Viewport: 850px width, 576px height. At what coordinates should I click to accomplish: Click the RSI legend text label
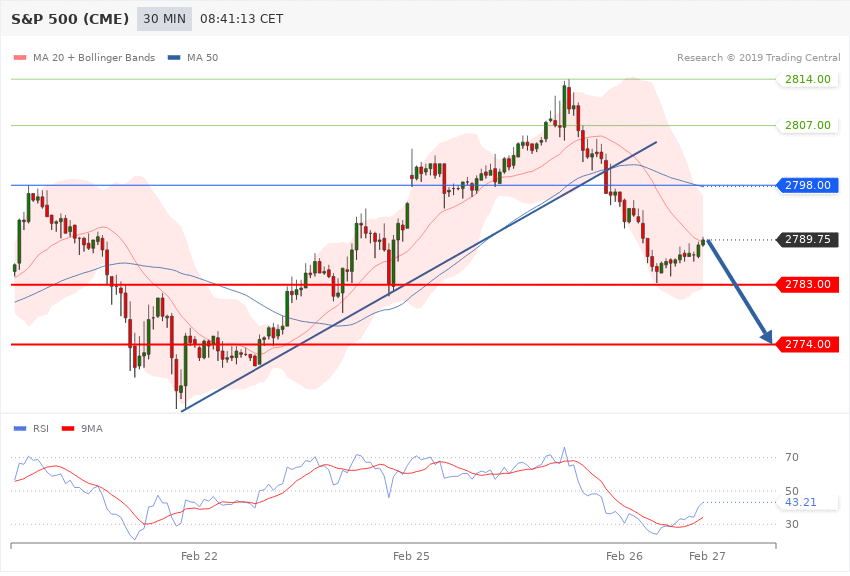point(41,429)
